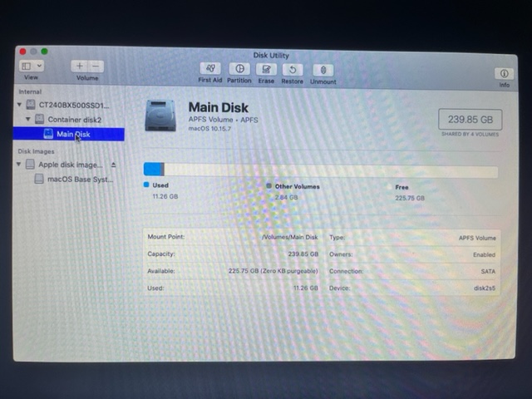Viewport: 532px width, 399px height.
Task: Click the Free 225.75 GB label
Action: (x=410, y=198)
